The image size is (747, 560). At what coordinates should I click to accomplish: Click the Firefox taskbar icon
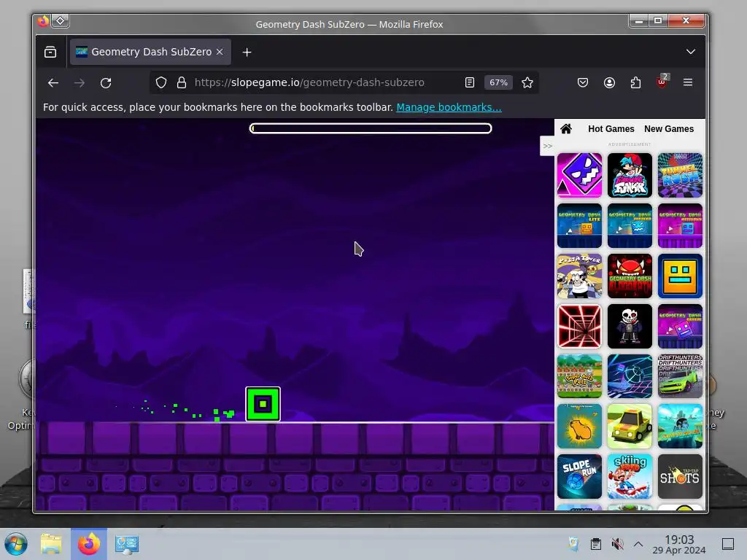pyautogui.click(x=89, y=544)
